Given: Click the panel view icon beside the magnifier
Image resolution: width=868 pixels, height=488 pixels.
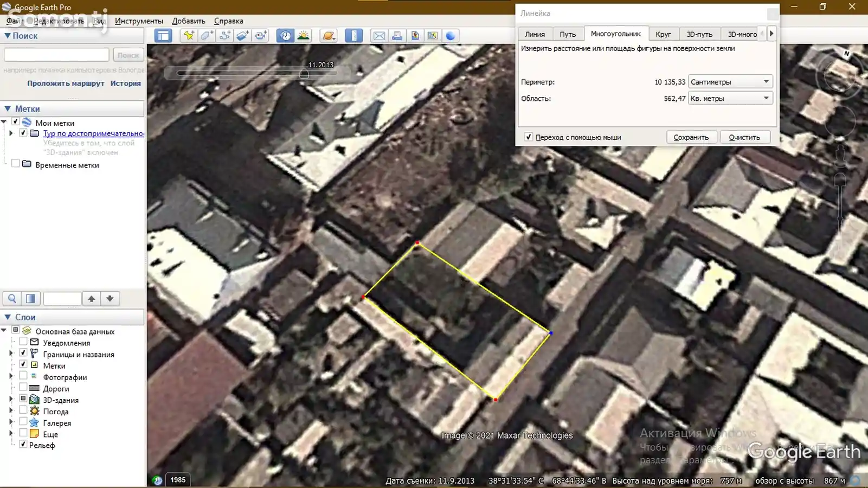Looking at the screenshot, I should (x=30, y=298).
